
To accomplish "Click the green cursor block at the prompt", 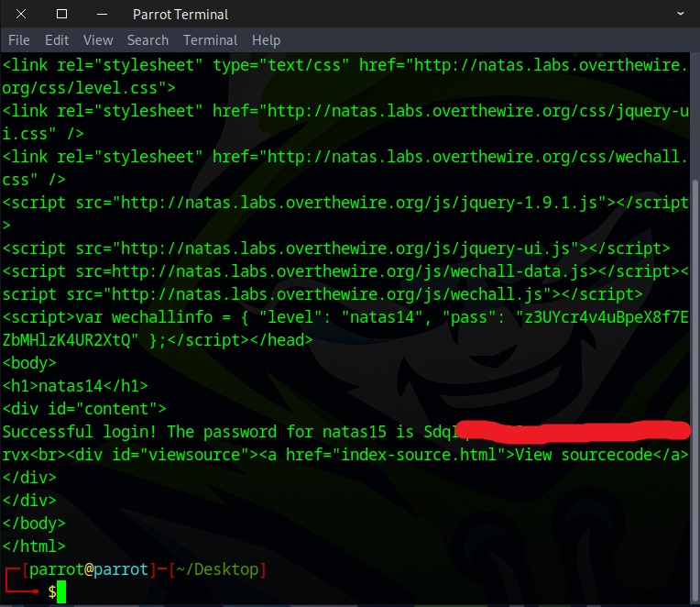I will pyautogui.click(x=61, y=592).
